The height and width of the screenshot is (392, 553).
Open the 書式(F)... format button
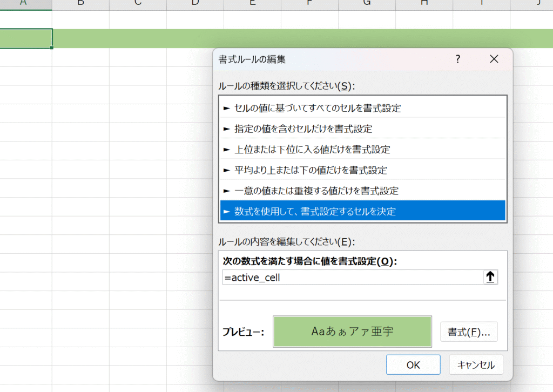pyautogui.click(x=469, y=332)
